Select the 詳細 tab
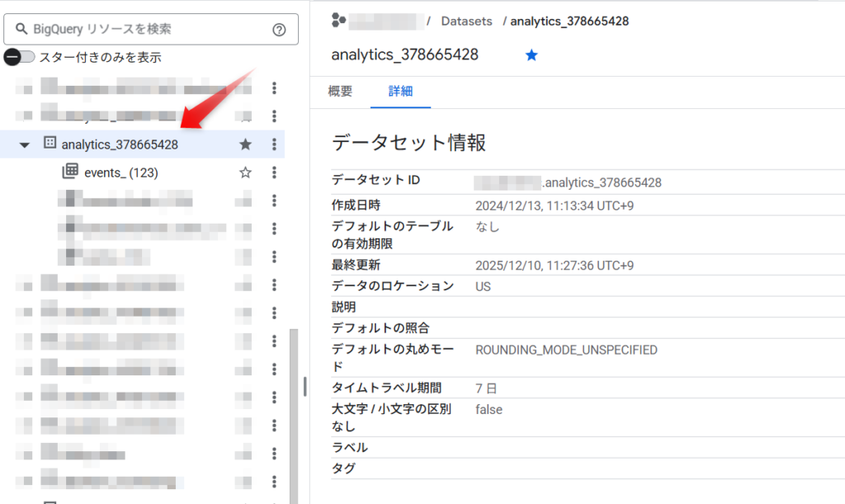845x504 pixels. click(x=400, y=92)
